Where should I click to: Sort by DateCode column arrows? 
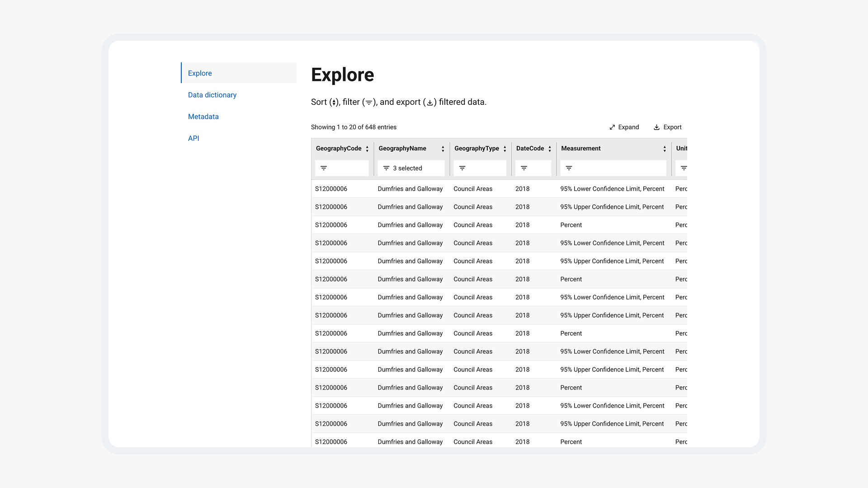[x=550, y=149]
